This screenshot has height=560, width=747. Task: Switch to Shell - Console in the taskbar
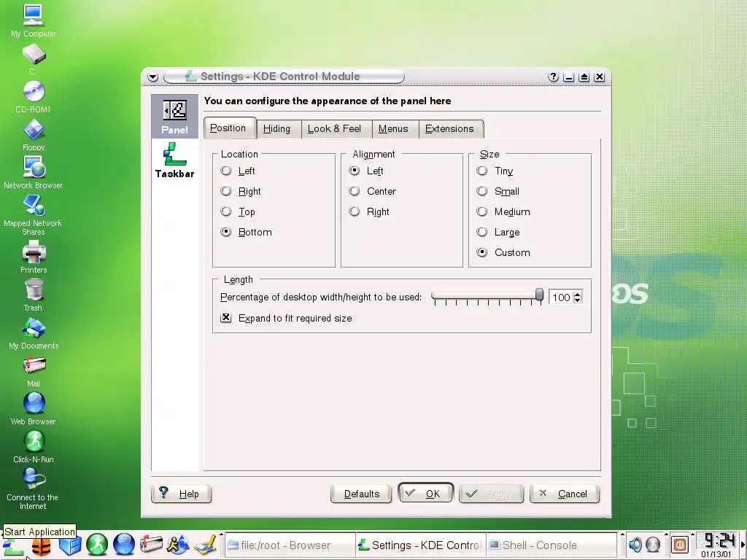[551, 545]
